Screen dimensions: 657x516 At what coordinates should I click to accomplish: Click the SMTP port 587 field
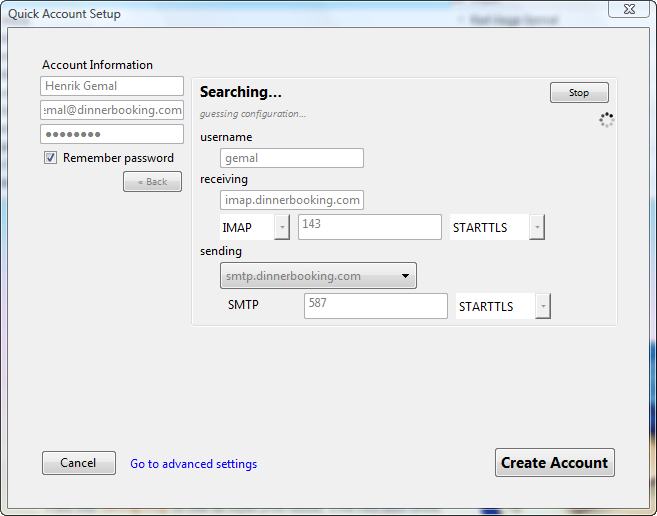375,306
